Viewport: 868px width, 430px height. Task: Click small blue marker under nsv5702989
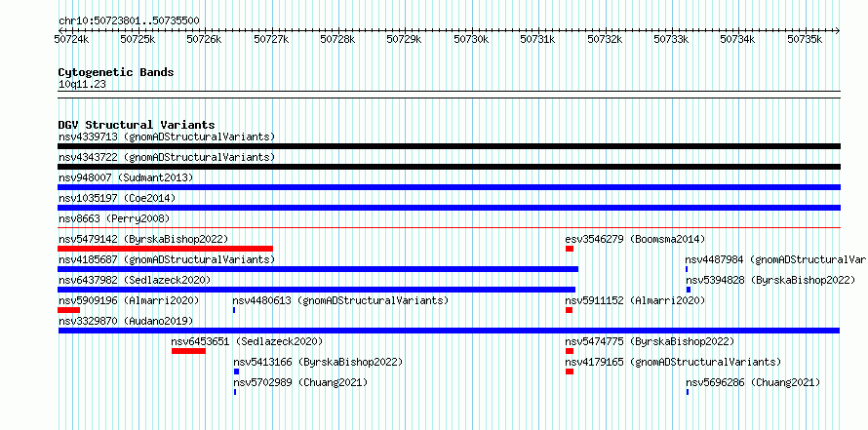click(235, 392)
